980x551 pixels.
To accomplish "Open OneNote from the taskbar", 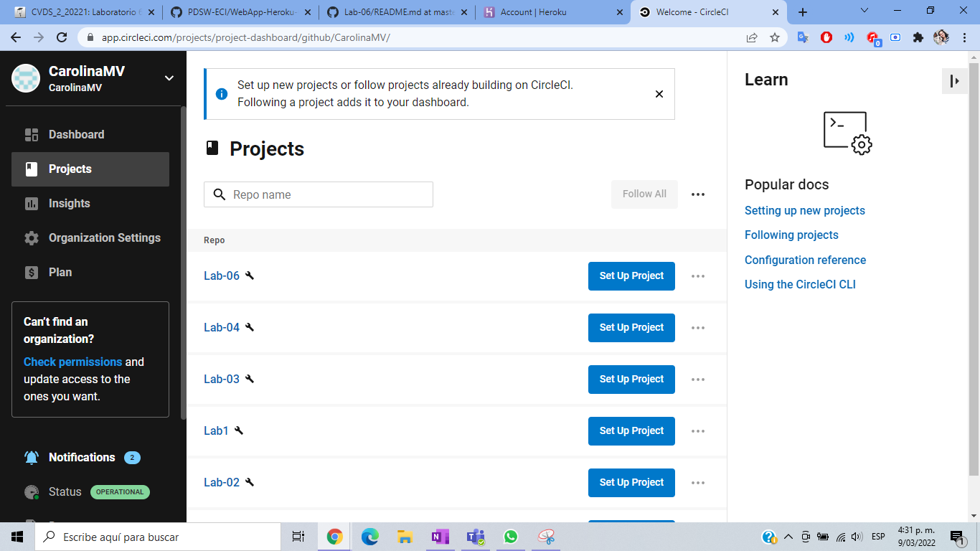I will [440, 537].
